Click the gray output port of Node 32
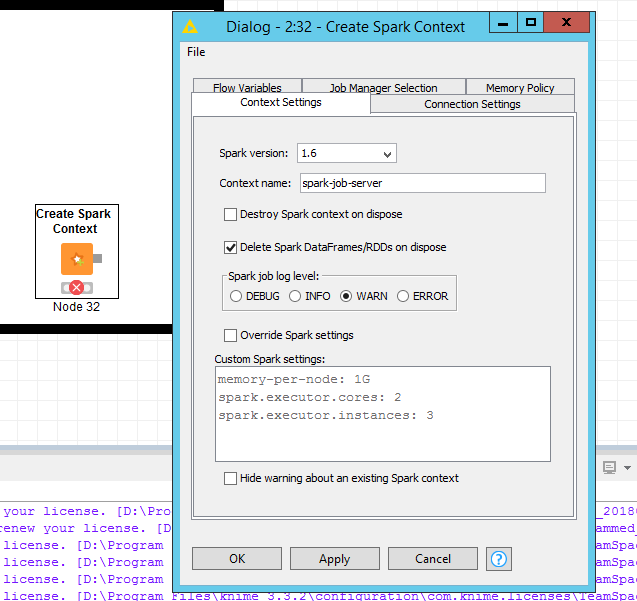This screenshot has height=601, width=637. coord(98,258)
